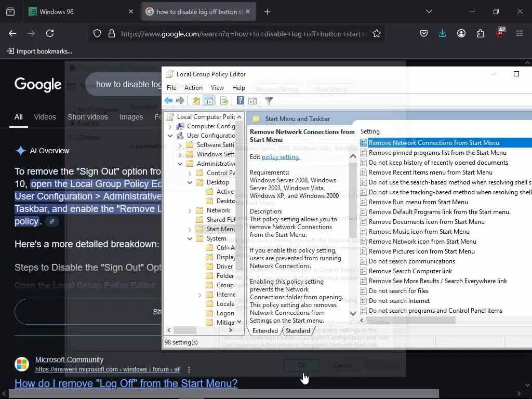This screenshot has width=532, height=399.
Task: Open the list-all-tabs dropdown chevron
Action: click(429, 11)
